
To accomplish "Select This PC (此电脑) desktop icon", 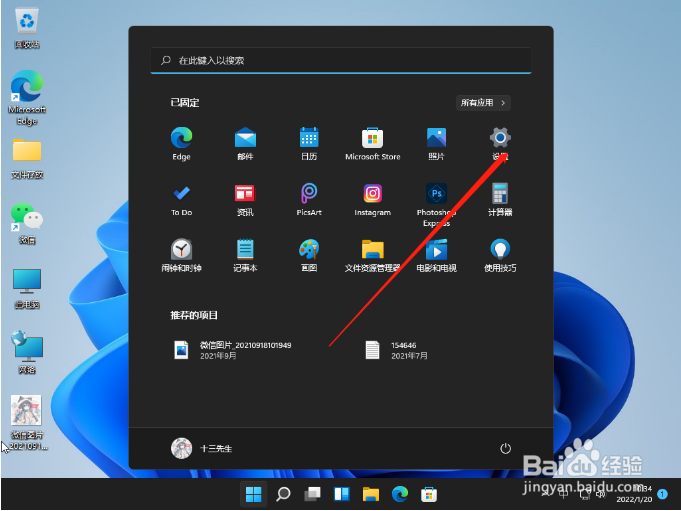I will tap(27, 288).
